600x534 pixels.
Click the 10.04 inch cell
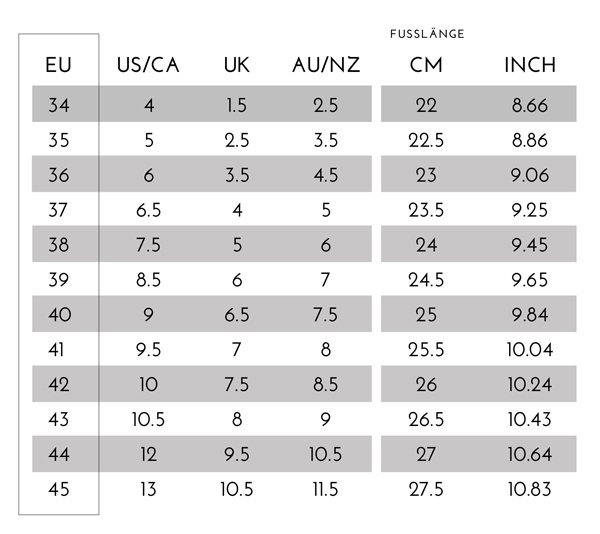click(x=529, y=350)
